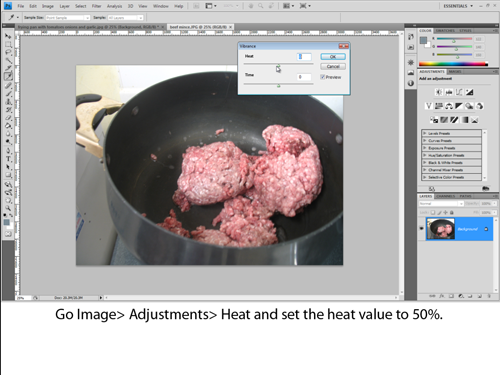This screenshot has width=500, height=375.
Task: Hide the Background layer with eye icon
Action: pyautogui.click(x=421, y=229)
